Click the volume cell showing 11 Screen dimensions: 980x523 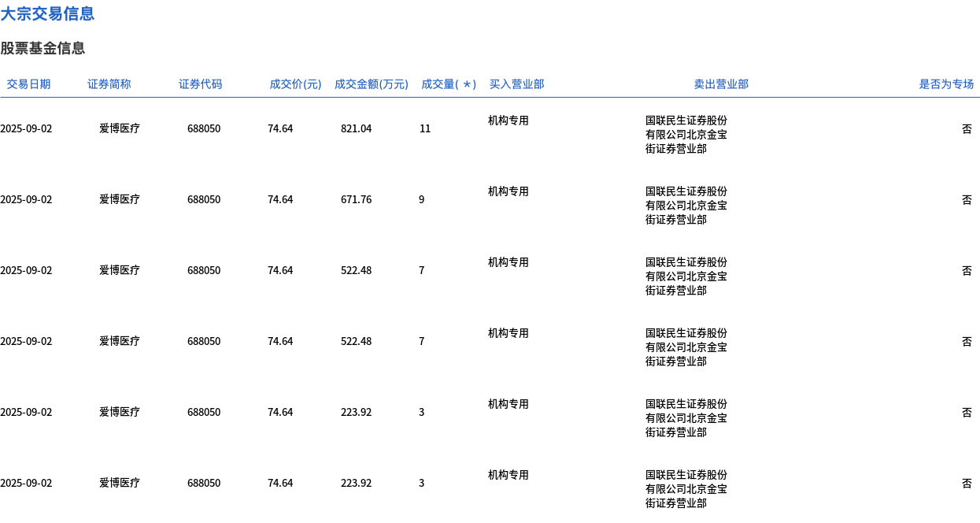425,128
